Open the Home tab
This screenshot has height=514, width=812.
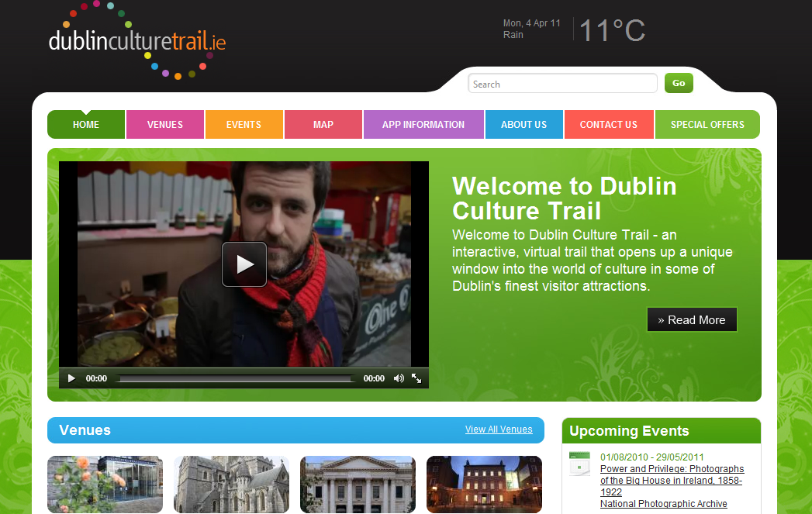pos(86,125)
